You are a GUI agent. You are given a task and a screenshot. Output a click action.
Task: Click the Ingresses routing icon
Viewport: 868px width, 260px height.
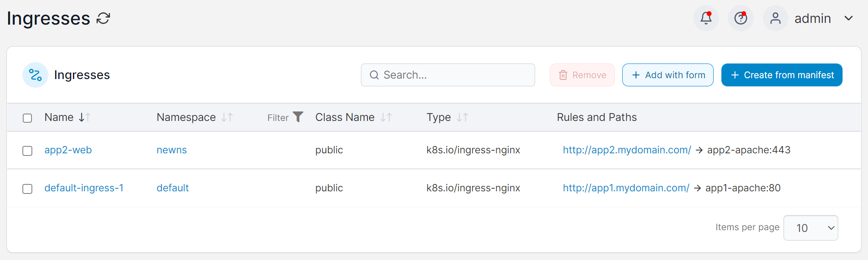(35, 75)
